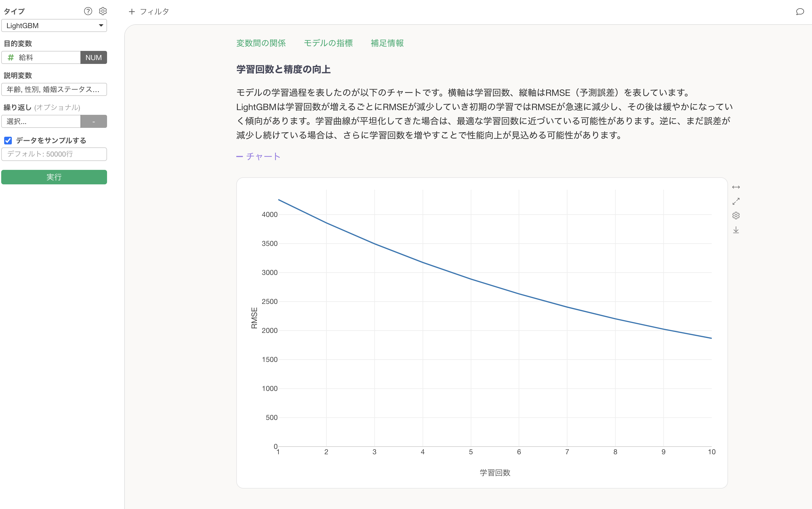This screenshot has height=509, width=812.
Task: Click the green 実行 button
Action: pos(54,177)
